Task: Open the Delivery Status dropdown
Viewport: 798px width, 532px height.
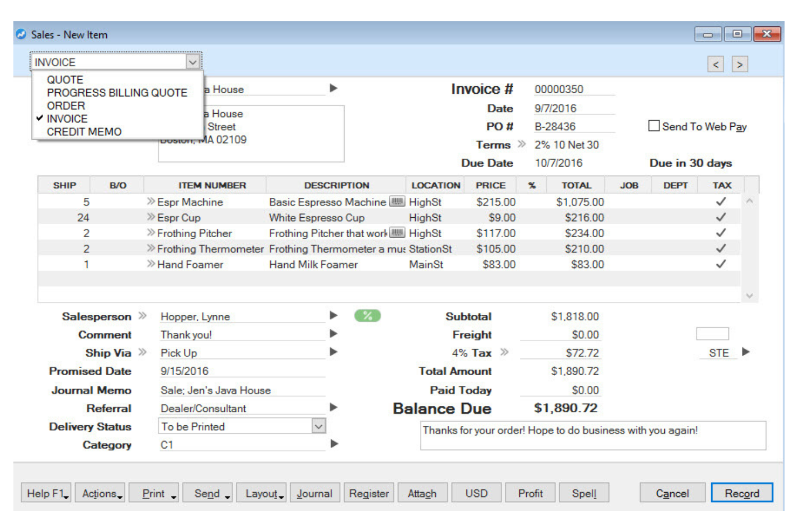Action: point(319,426)
